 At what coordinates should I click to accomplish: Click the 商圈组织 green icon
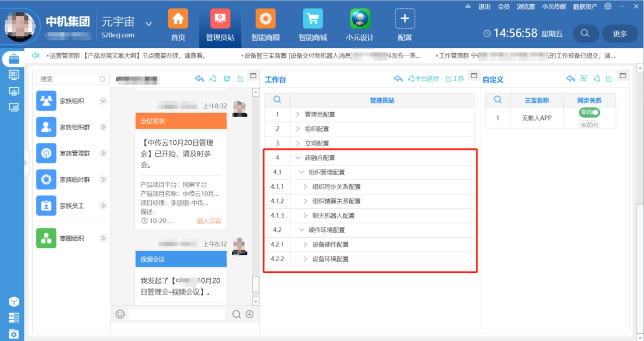point(46,238)
